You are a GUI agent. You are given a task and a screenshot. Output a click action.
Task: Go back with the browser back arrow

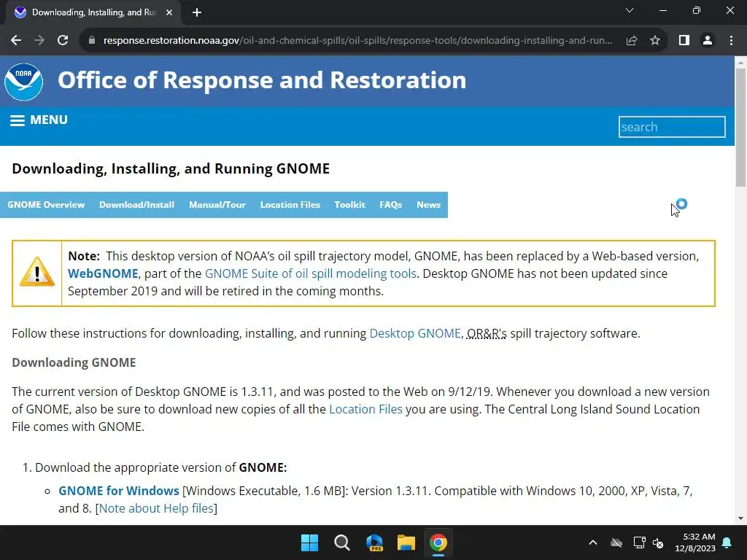(16, 41)
